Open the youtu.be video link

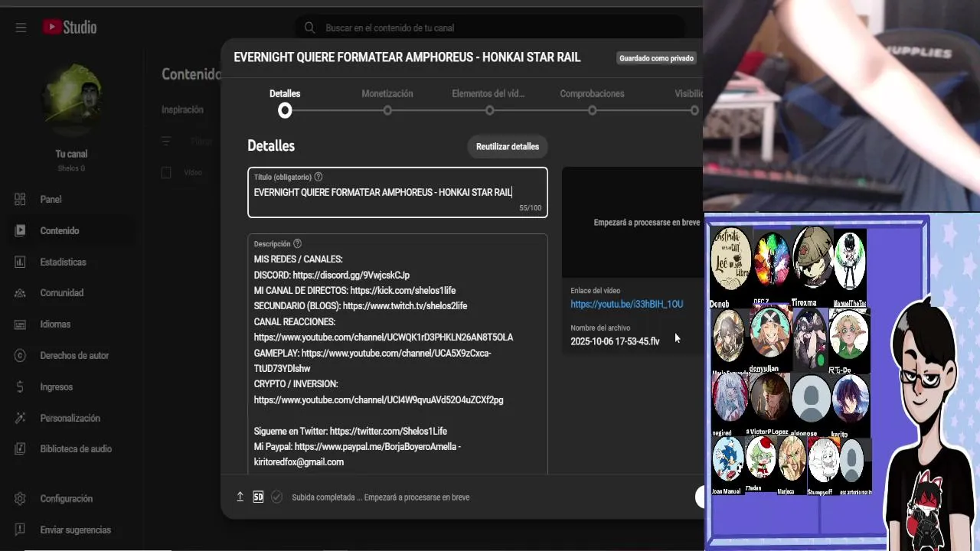[x=626, y=304]
